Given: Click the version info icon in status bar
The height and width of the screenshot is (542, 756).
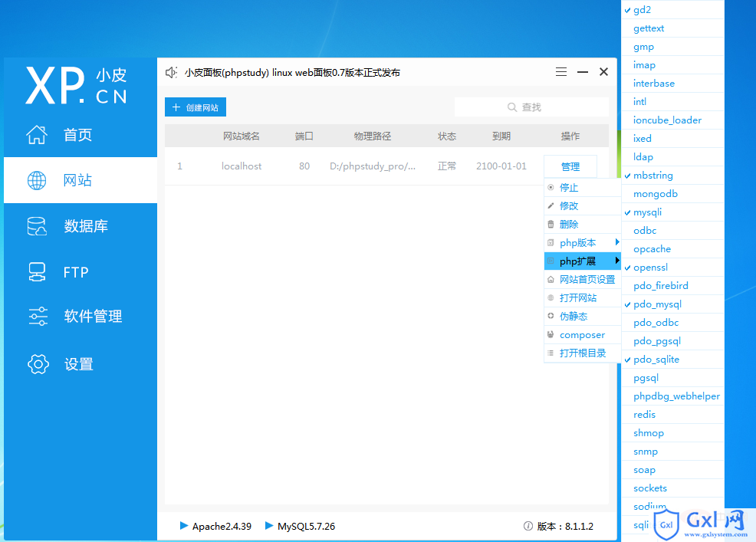Looking at the screenshot, I should 528,526.
